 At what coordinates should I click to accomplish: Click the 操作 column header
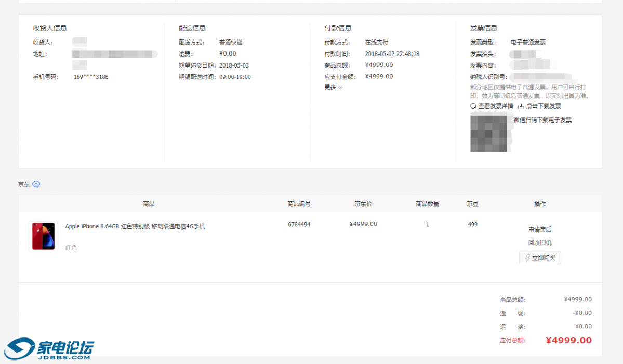point(540,204)
